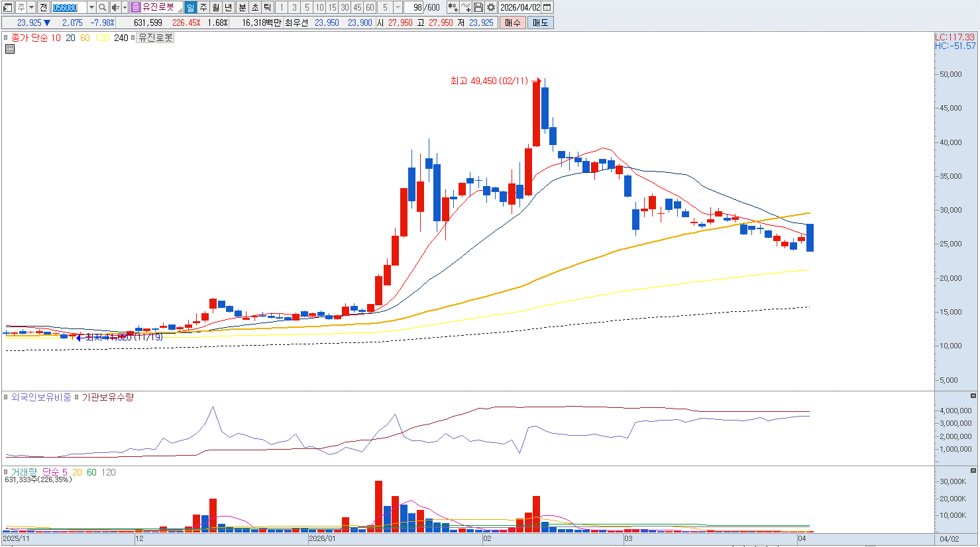
Task: Click the small marker before 유진로봇 legend button
Action: 133,38
